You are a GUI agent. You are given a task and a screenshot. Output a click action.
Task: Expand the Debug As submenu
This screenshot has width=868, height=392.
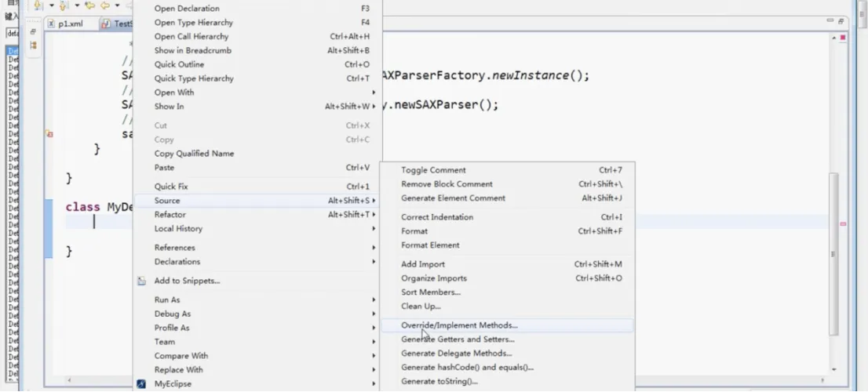257,314
